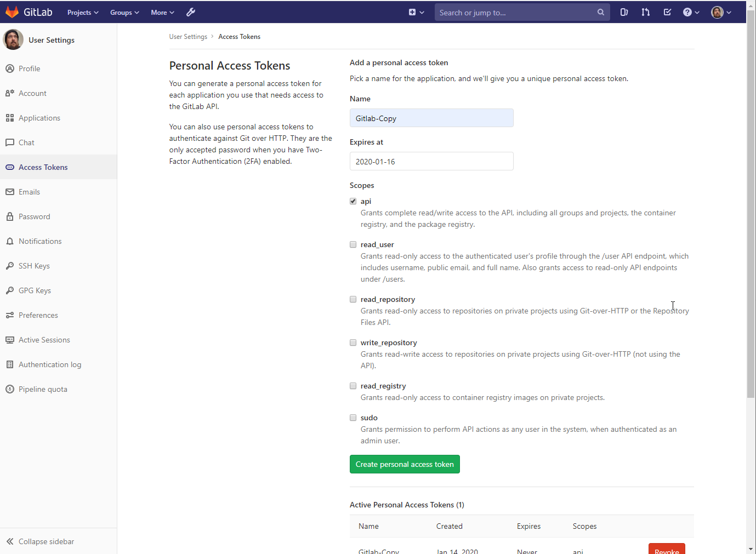Uncheck the api scope checkbox
756x554 pixels.
pos(353,201)
